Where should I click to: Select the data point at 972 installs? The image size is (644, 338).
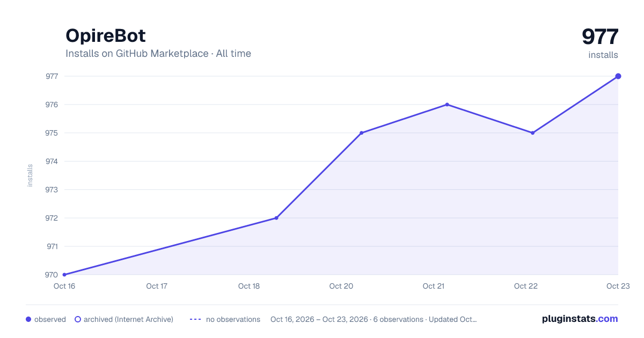(x=276, y=218)
